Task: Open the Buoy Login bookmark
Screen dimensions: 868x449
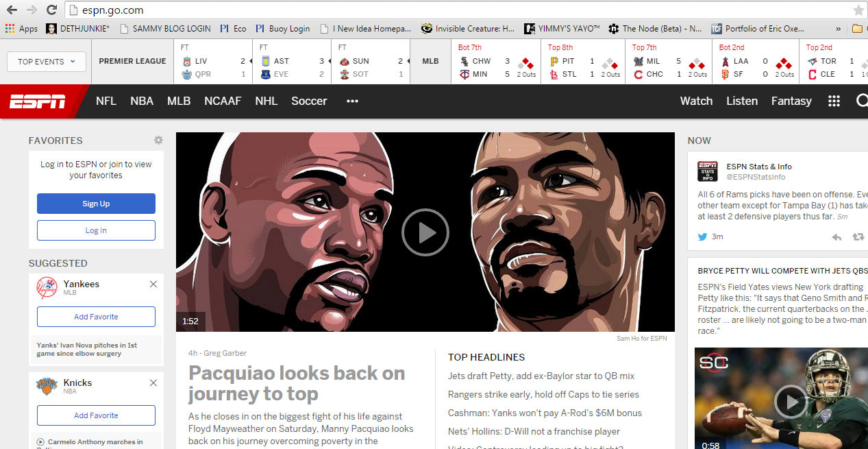Action: point(282,29)
